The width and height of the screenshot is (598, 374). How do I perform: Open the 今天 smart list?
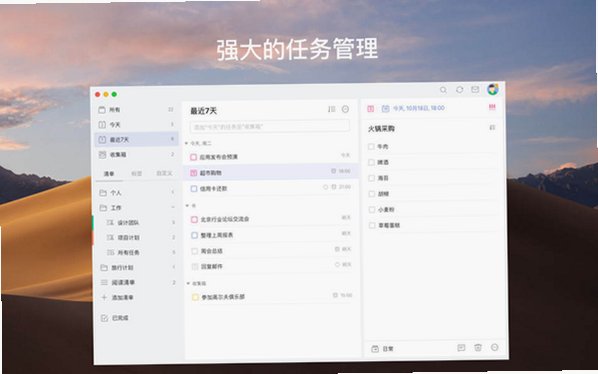(136, 125)
